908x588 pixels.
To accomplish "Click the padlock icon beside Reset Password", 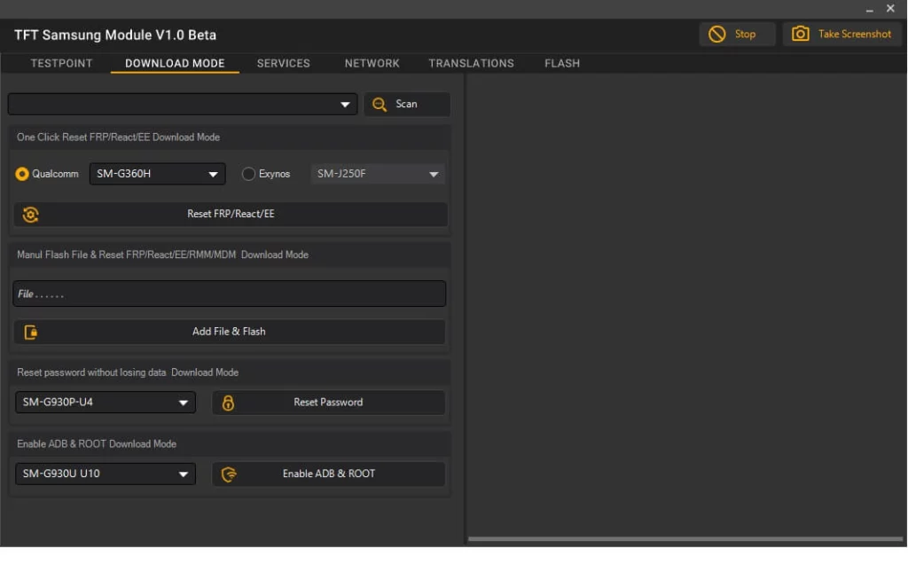I will 228,404.
